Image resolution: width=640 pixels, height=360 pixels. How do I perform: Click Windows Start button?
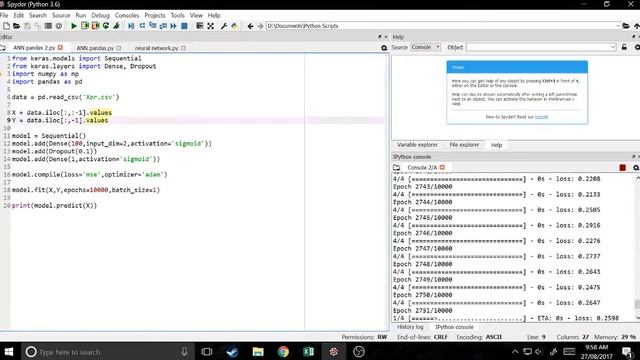click(9, 351)
